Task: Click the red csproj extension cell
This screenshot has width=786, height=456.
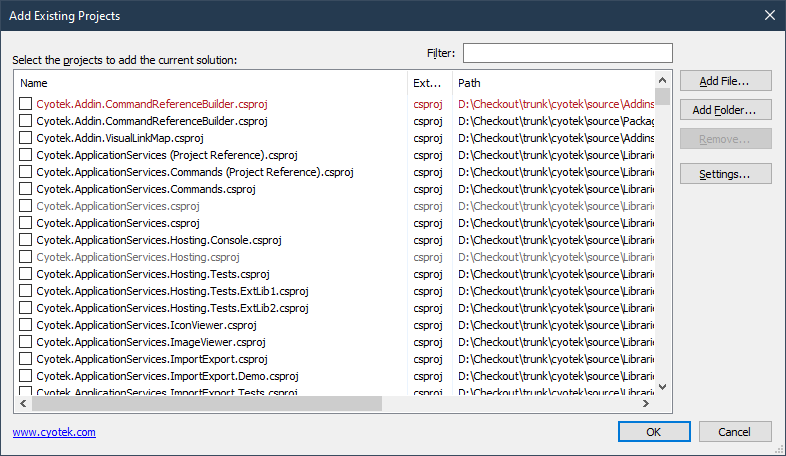Action: (x=428, y=104)
